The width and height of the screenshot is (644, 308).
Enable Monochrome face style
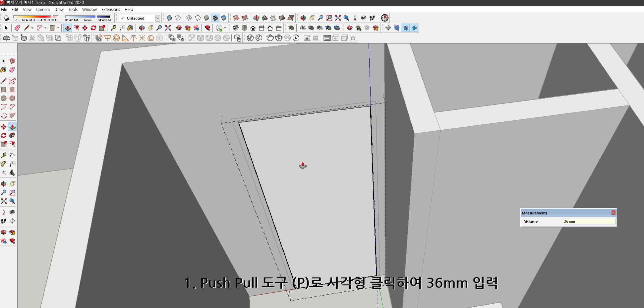pos(224,18)
